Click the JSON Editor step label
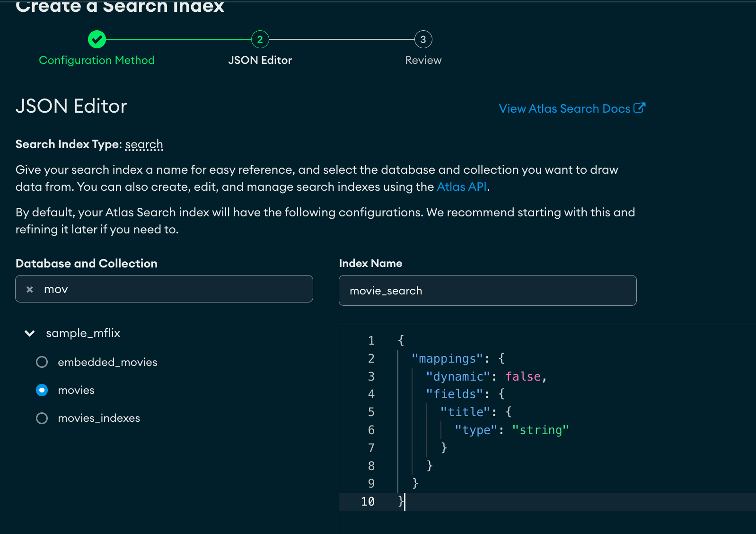The height and width of the screenshot is (534, 756). 260,60
